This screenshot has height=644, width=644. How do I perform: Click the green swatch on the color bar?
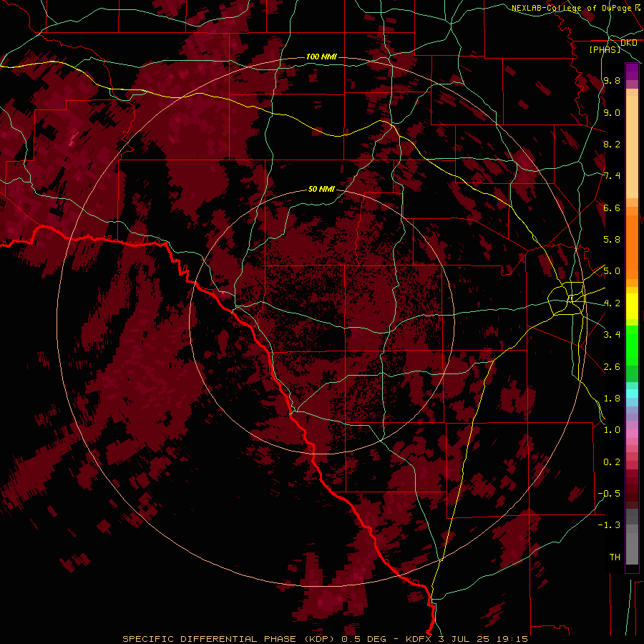click(x=632, y=345)
